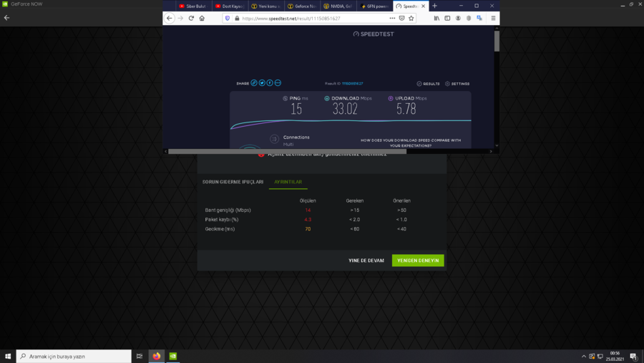This screenshot has height=363, width=644.
Task: Click the Connections icon on Speedtest
Action: click(274, 139)
